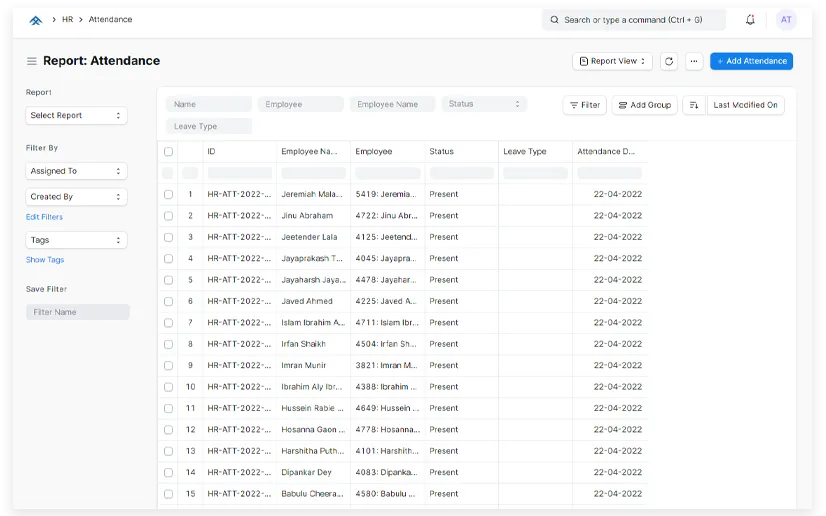Select all rows with header checkbox
The image size is (826, 516).
pos(168,152)
